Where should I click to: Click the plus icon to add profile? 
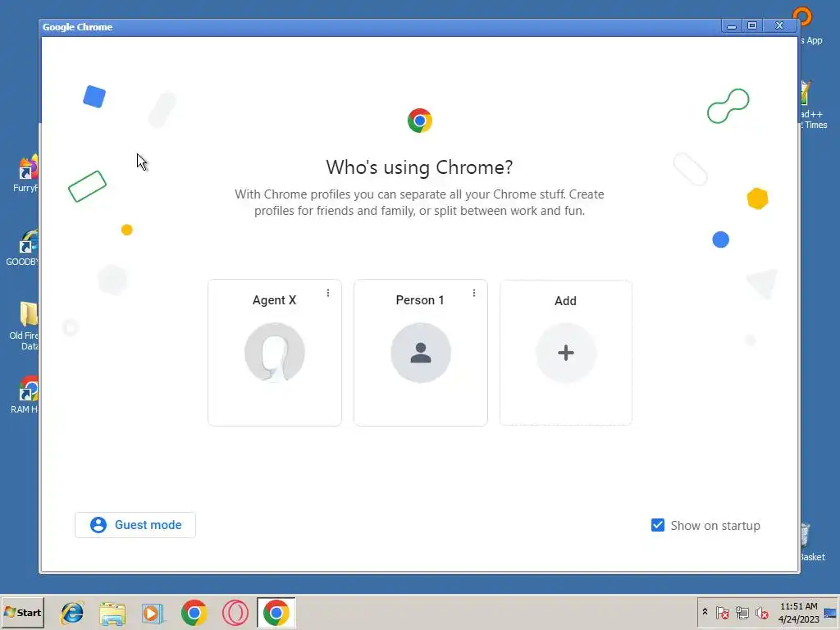click(x=566, y=353)
